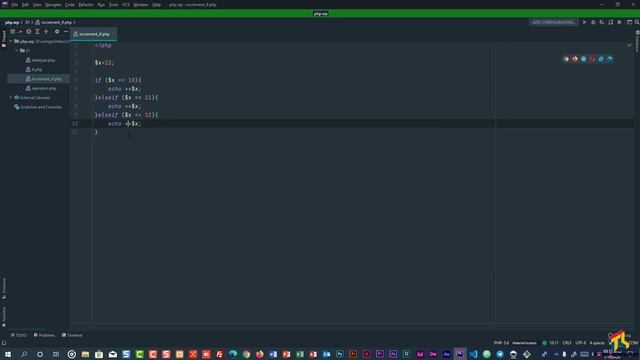Open the VCS menu
The image size is (640, 360).
pos(126,4)
